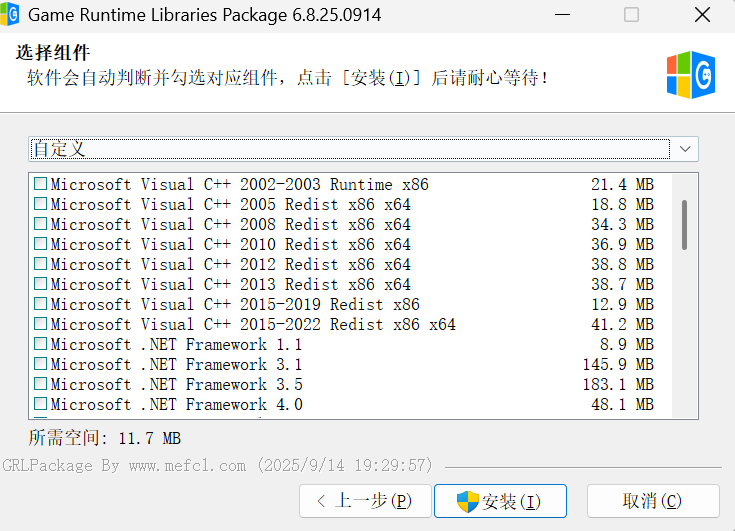Viewport: 735px width, 531px height.
Task: Click the 145.9 MB size value
Action: point(618,364)
